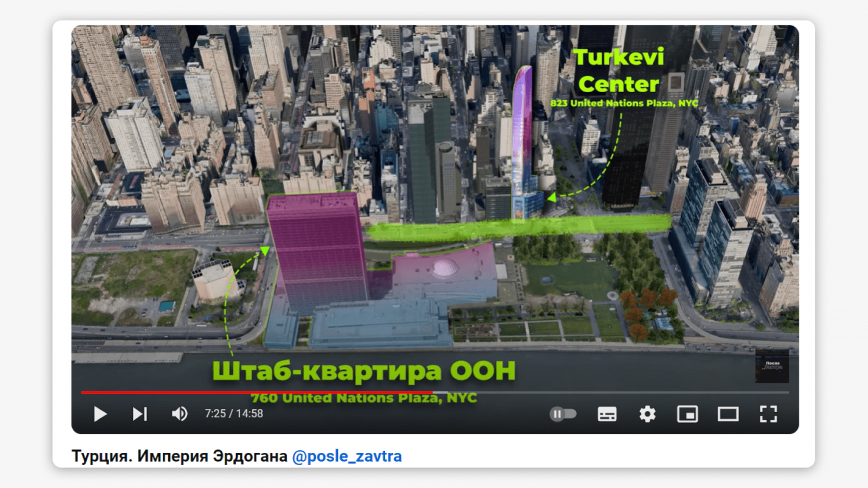Click the channel watermark in the video
Viewport: 868px width, 488px height.
pos(772,366)
